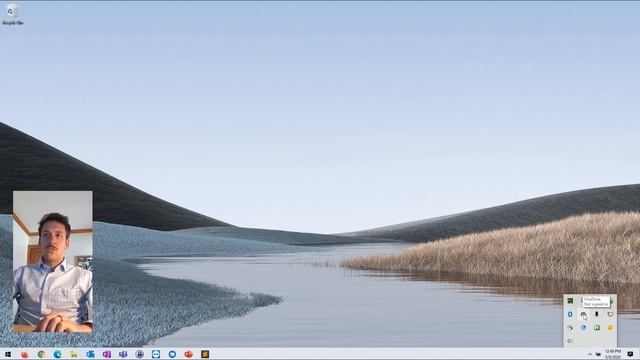Screen dimensions: 640x360
Task: Click the NVIDIA icon in tray overflow
Action: 570,301
